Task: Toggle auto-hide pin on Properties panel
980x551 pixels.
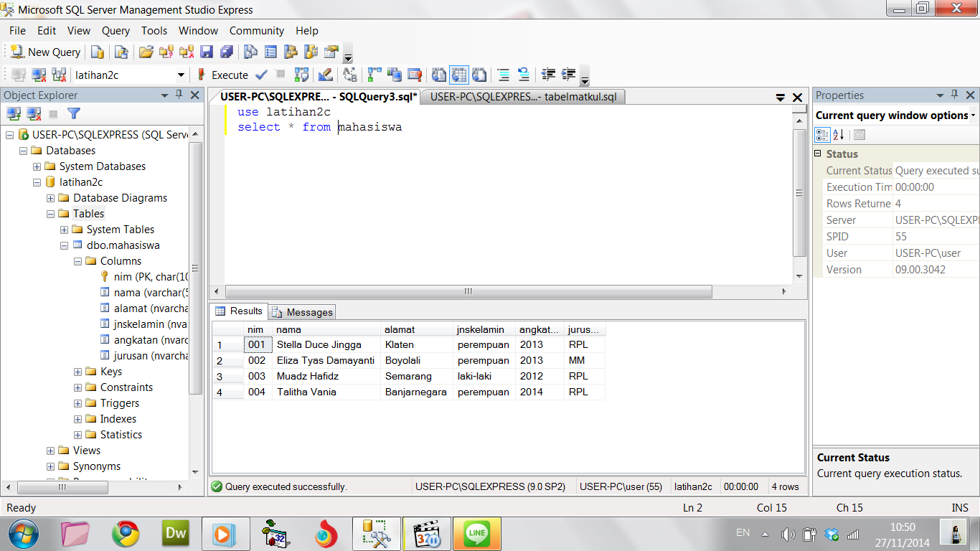Action: click(x=955, y=95)
